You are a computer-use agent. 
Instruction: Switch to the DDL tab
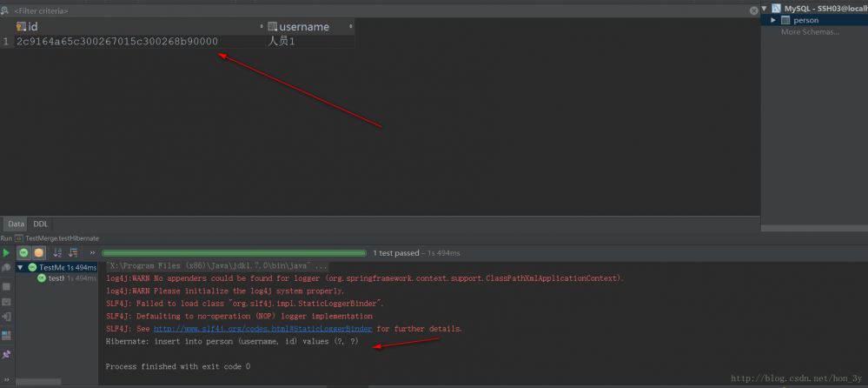coord(41,224)
